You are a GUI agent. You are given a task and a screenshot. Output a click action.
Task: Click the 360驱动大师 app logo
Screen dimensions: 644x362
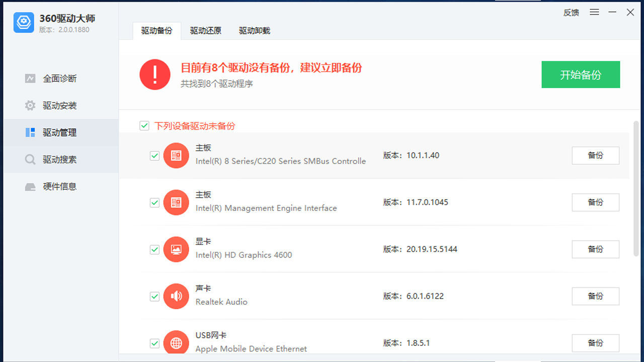[x=23, y=22]
